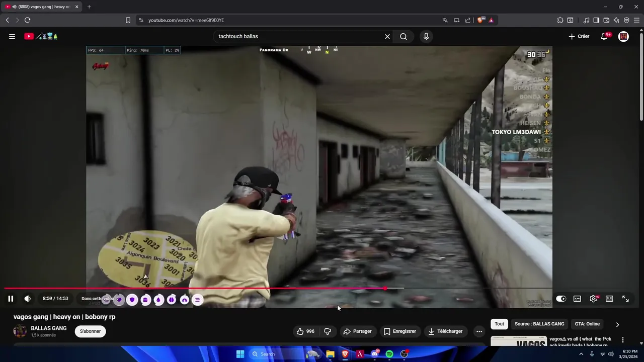Open the Créer menu
Viewport: 644px width, 362px height.
(x=579, y=36)
